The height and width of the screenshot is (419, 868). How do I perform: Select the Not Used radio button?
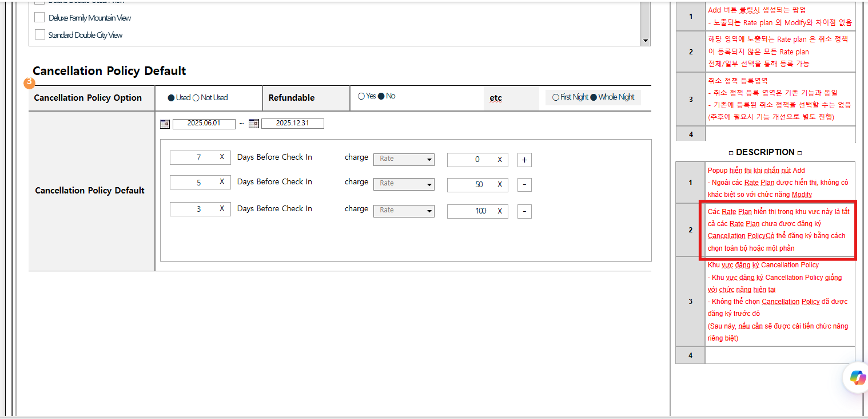(196, 98)
